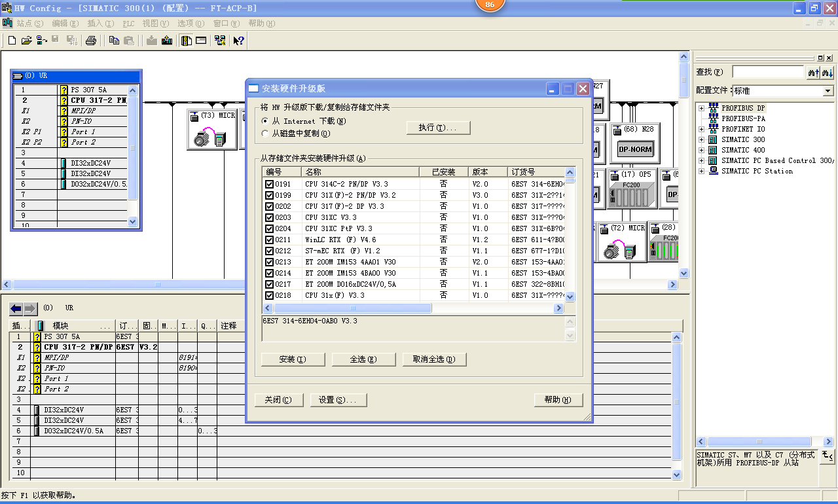The image size is (838, 504).
Task: Click the SIMATIC PC Station computer icon
Action: point(713,171)
